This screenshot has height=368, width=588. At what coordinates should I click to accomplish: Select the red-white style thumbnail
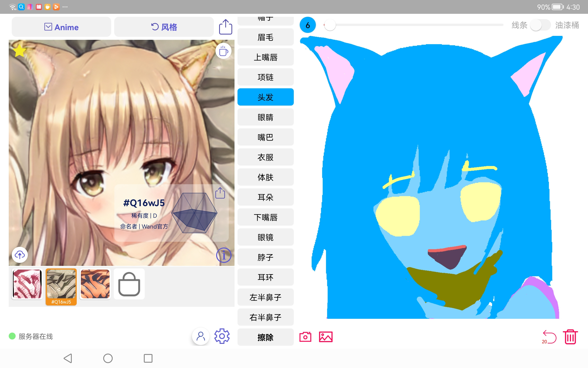(27, 284)
